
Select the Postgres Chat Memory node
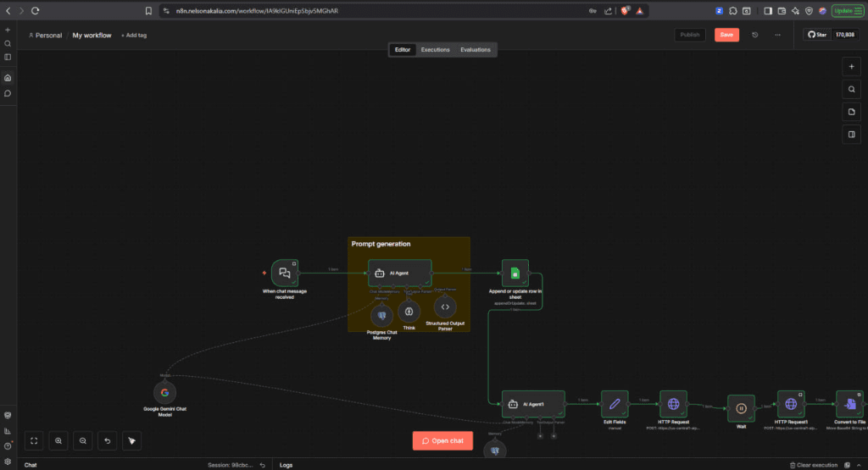point(381,315)
